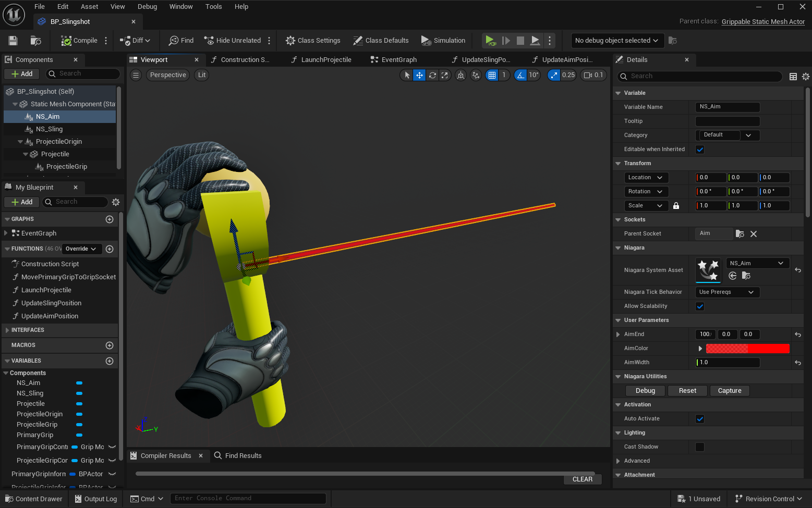Click the Save blueprint floppy disk icon

tap(13, 41)
